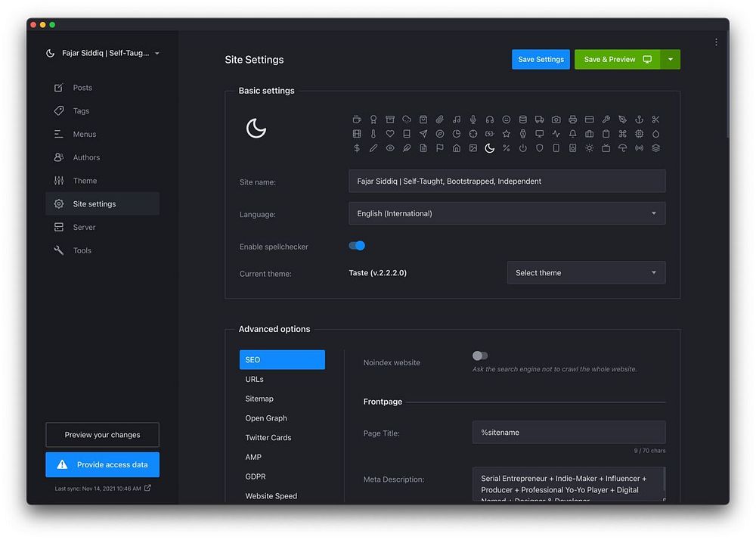Open the three-dot window options menu
Image resolution: width=756 pixels, height=540 pixels.
click(x=716, y=42)
